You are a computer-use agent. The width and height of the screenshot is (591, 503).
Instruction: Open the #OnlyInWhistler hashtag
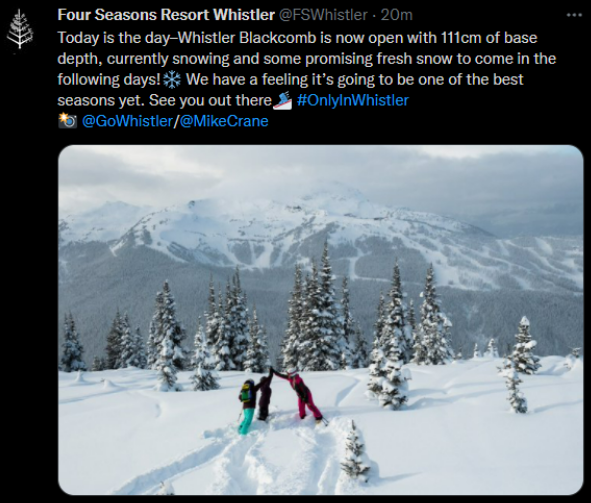(353, 100)
